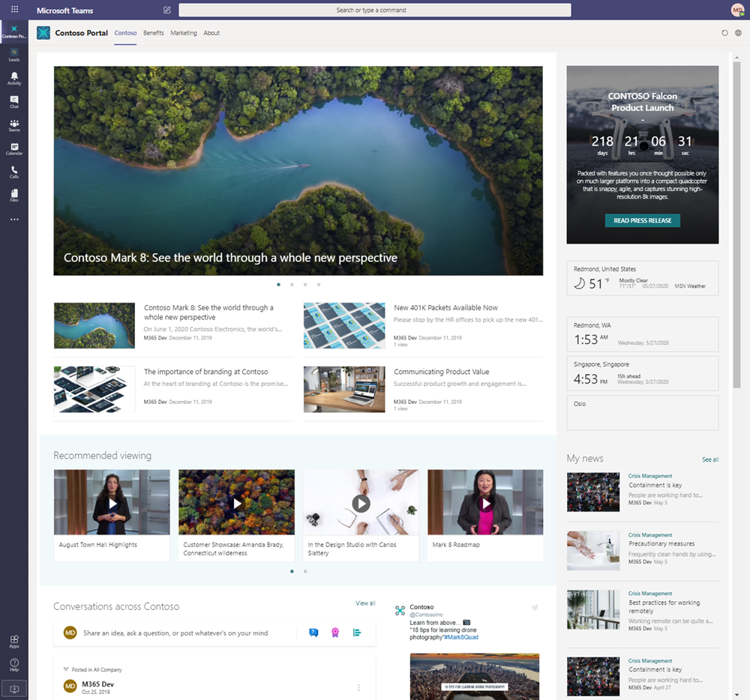Open the Calendar icon in sidebar
The image size is (750, 700).
[13, 148]
